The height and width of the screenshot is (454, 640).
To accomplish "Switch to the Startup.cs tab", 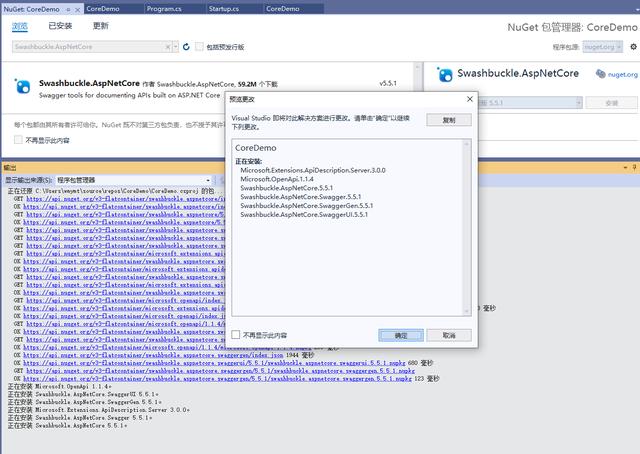I will point(224,9).
